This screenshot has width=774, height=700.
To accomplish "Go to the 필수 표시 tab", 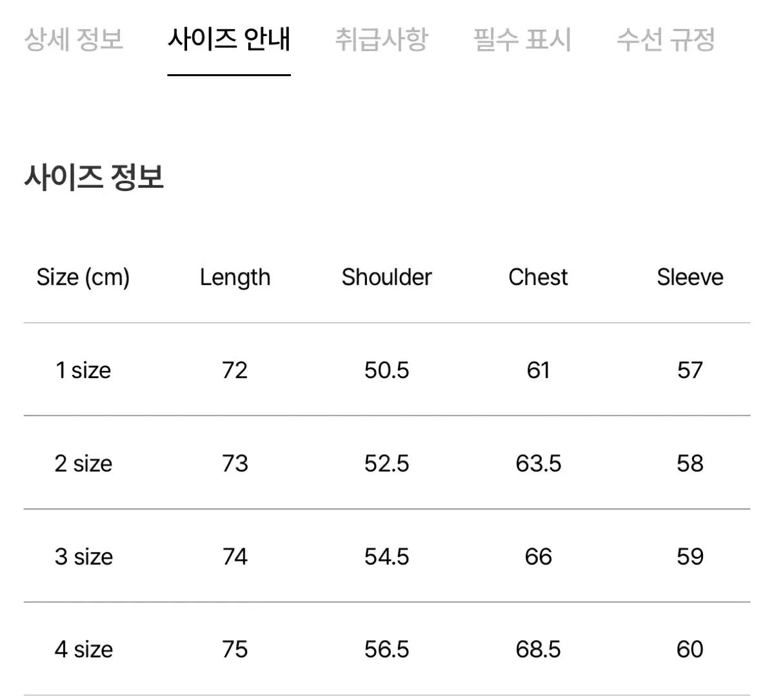I will (x=522, y=39).
